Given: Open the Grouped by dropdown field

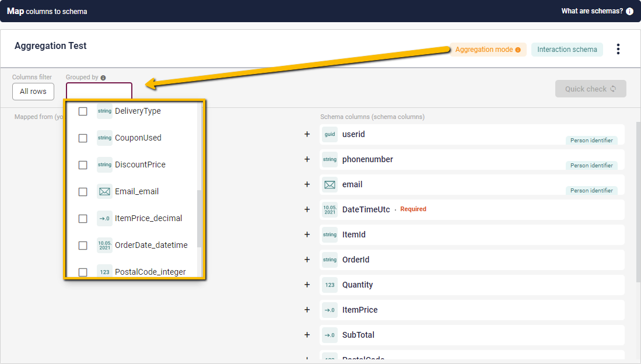Looking at the screenshot, I should 99,91.
